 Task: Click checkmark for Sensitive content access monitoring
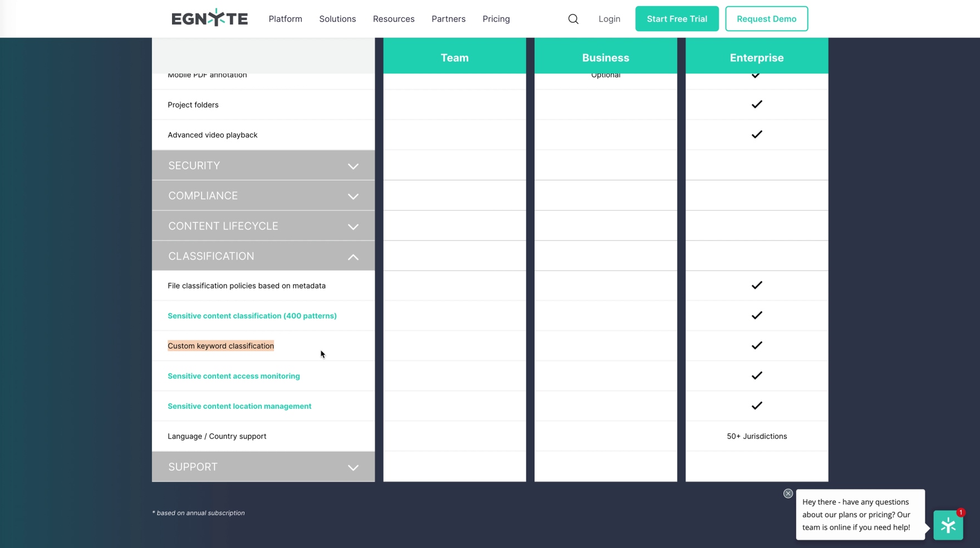tap(756, 376)
